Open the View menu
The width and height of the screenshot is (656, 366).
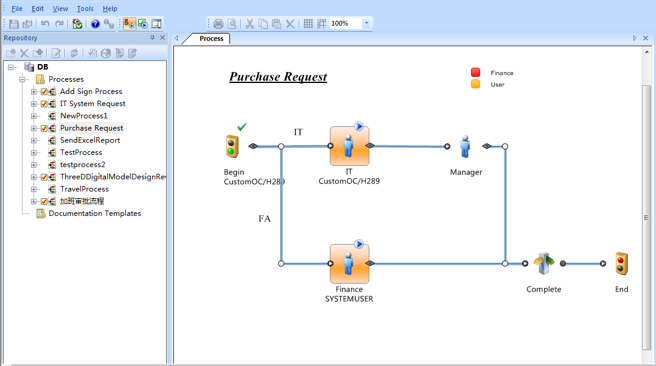coord(60,8)
